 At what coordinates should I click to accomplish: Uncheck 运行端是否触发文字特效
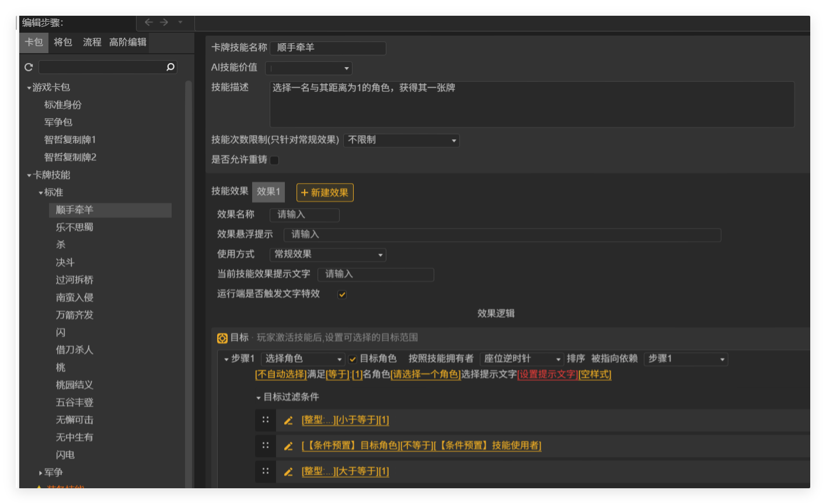pos(341,295)
